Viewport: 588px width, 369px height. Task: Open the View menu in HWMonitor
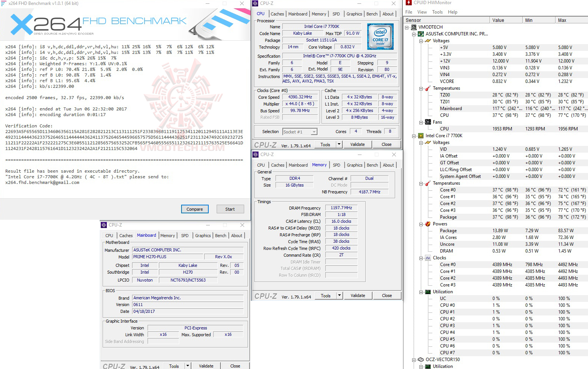tap(422, 12)
